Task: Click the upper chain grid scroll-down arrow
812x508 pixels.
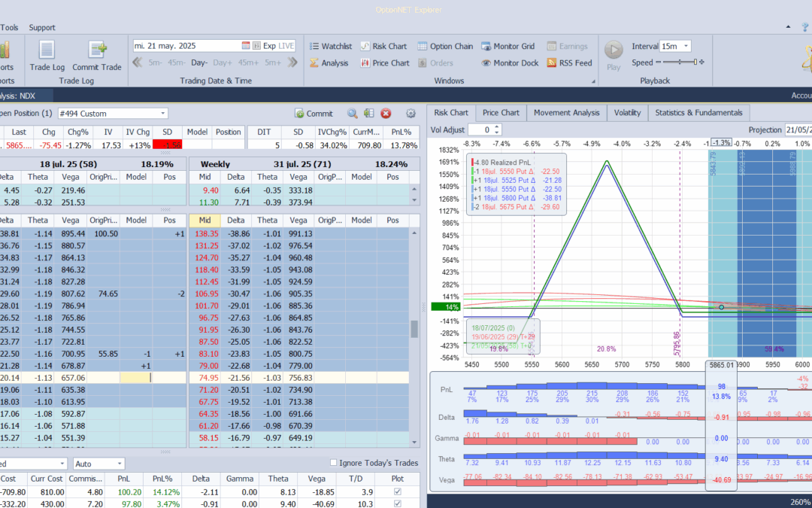Action: coord(414,199)
